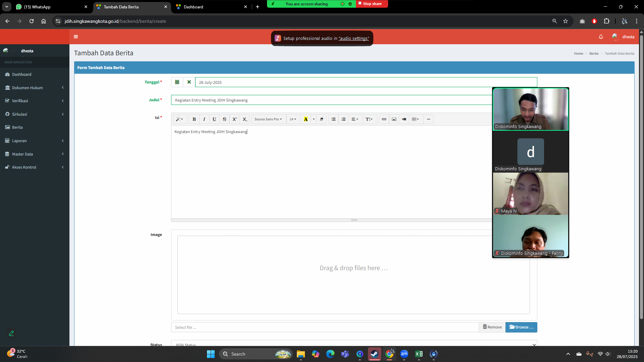Toggle italic formatting in editor
Screen dimensions: 644x362
(204, 119)
